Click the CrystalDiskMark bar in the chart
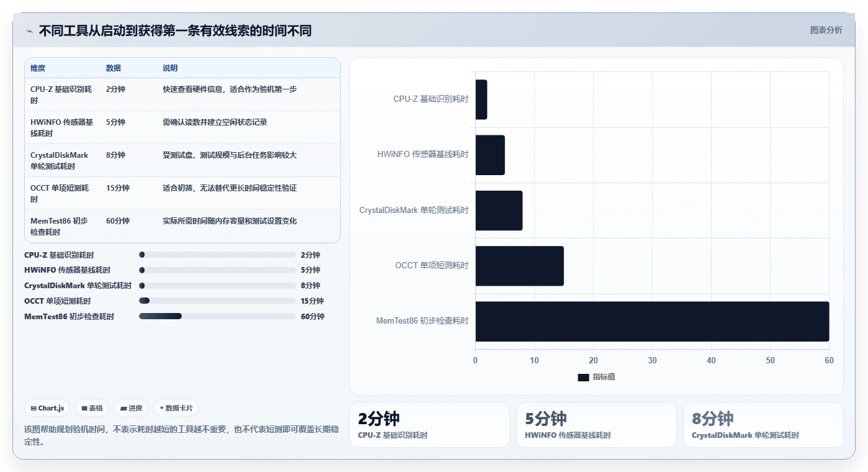The height and width of the screenshot is (472, 868). point(499,211)
